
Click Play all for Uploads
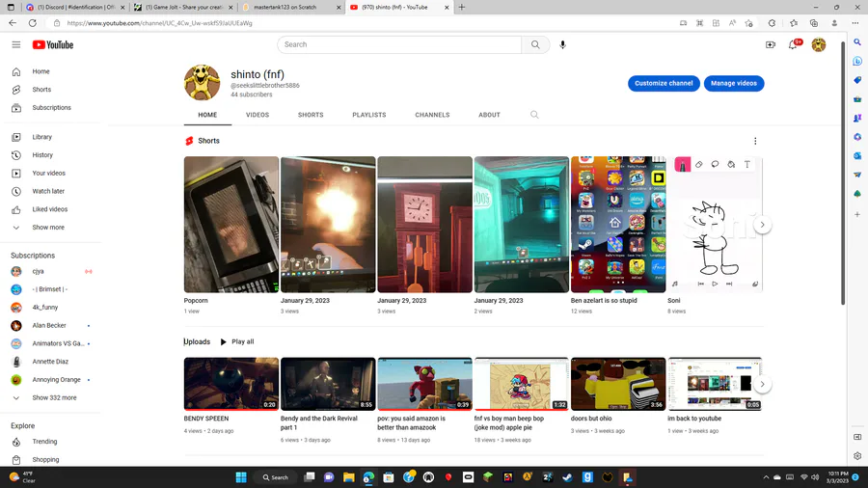coord(237,342)
